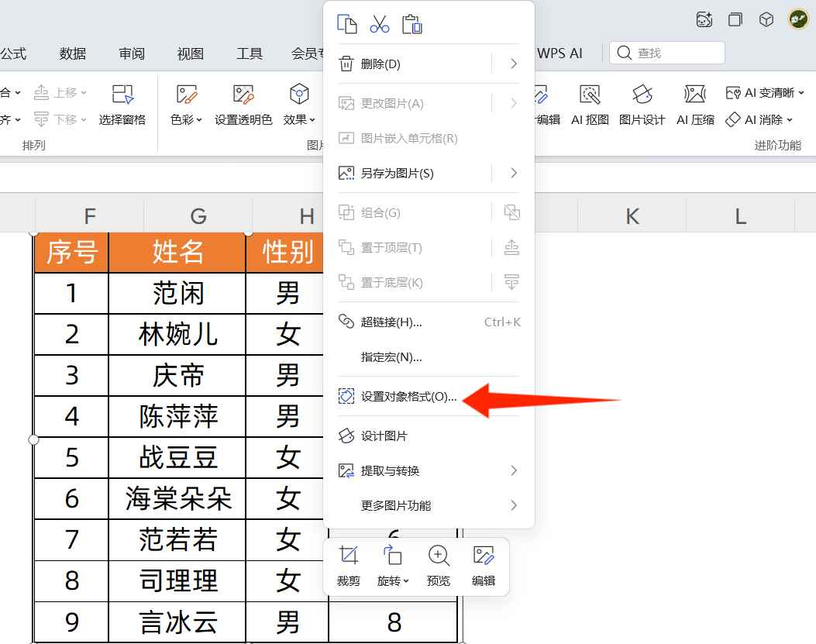Screen dimensions: 816x644
Task: Click the cut scissors icon
Action: click(380, 24)
